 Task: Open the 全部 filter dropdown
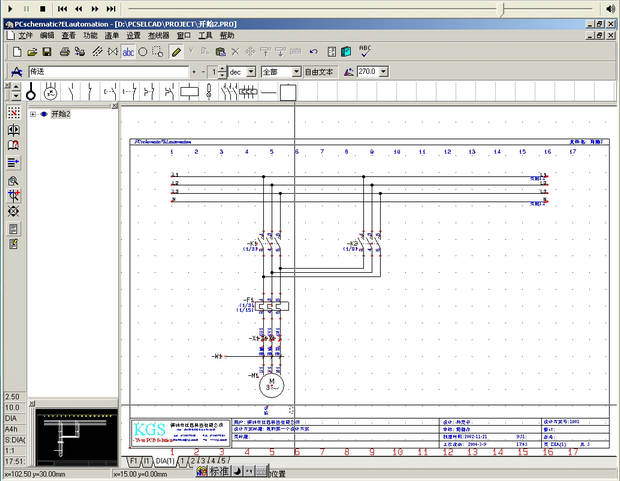pos(296,72)
